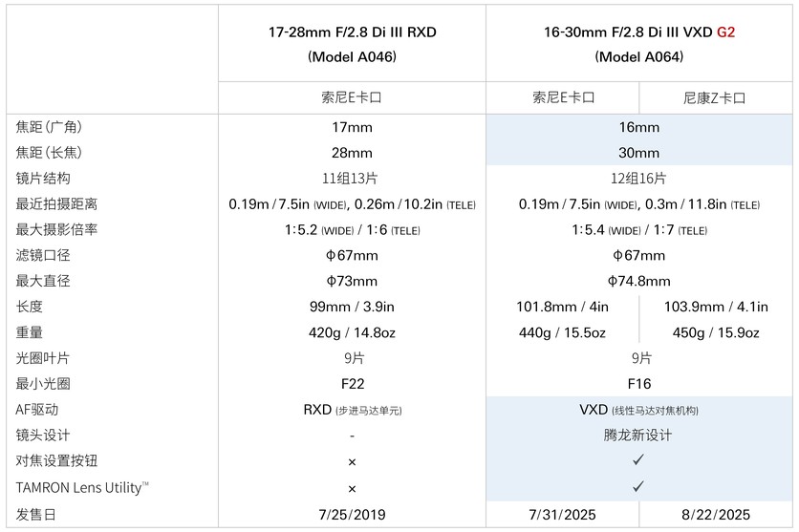The width and height of the screenshot is (799, 532).
Task: Select the red G2 text in the header
Action: 726,32
